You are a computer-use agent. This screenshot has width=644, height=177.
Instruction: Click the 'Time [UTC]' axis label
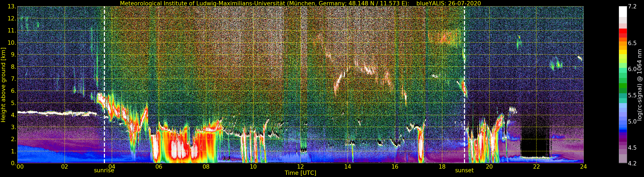(300, 173)
